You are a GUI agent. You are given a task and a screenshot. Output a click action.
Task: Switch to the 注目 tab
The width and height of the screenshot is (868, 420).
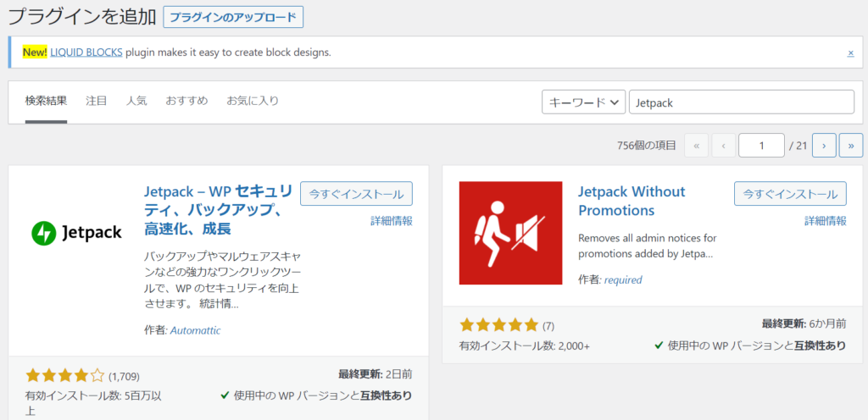(97, 101)
